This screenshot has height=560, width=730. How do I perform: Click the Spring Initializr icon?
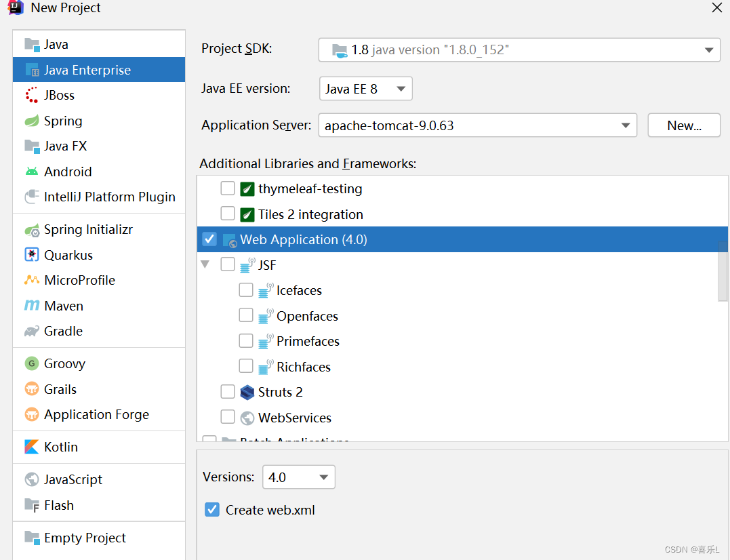pyautogui.click(x=32, y=230)
